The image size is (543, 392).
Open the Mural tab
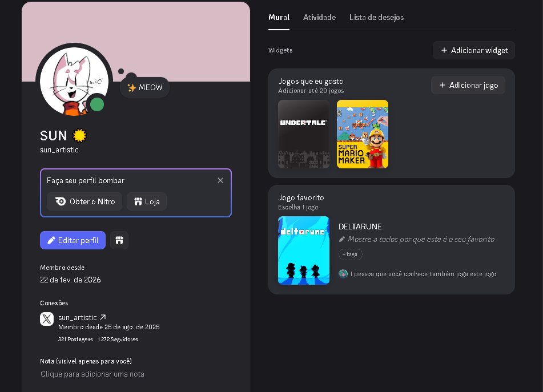tap(279, 17)
